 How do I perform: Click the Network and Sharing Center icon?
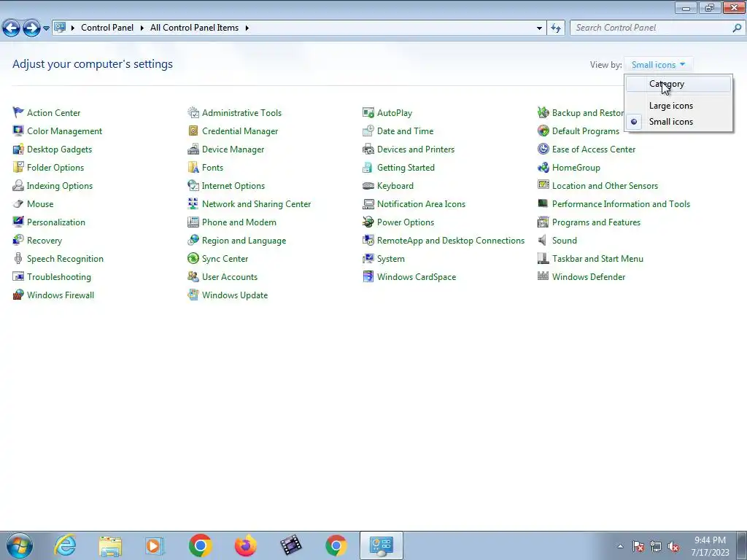point(193,204)
